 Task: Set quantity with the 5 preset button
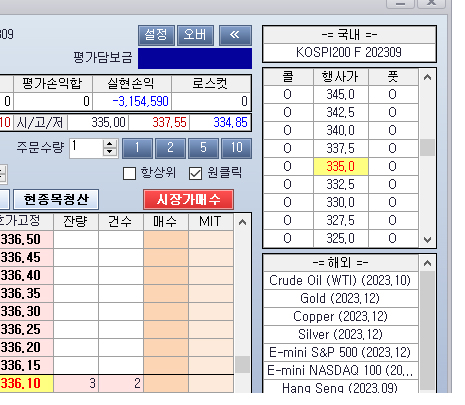click(x=203, y=148)
